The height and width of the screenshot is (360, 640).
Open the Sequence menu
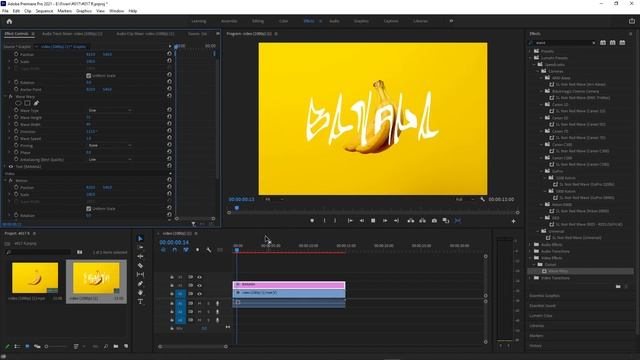pyautogui.click(x=44, y=11)
